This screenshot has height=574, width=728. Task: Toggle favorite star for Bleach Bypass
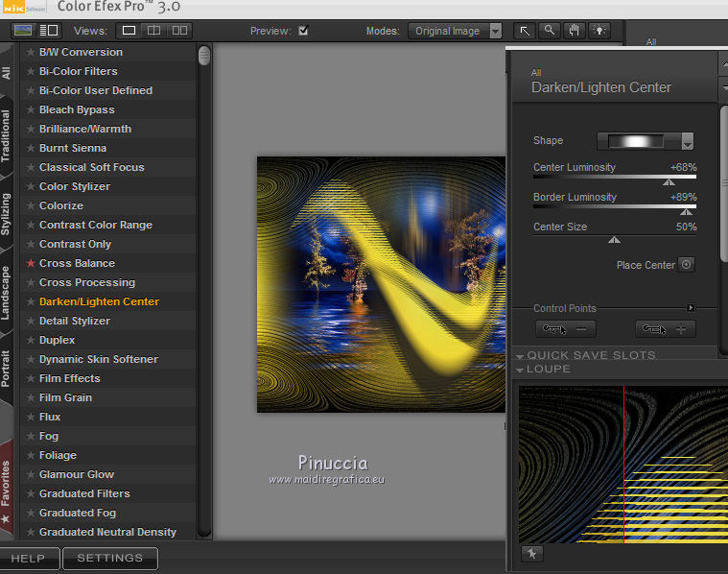click(x=31, y=109)
